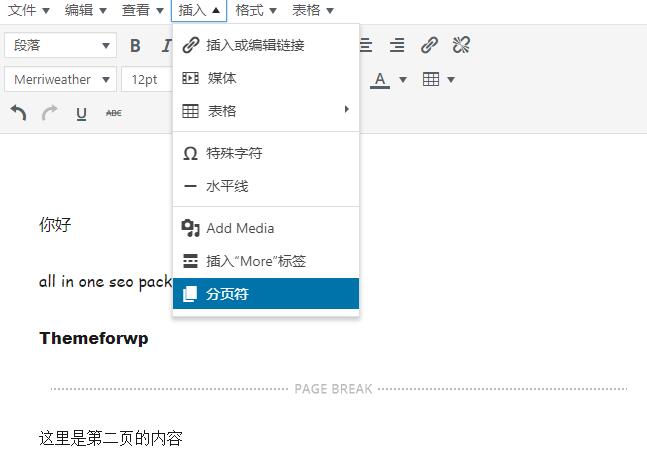Open the 表格 menu in menu bar
Screen dimensions: 647x474
point(312,10)
